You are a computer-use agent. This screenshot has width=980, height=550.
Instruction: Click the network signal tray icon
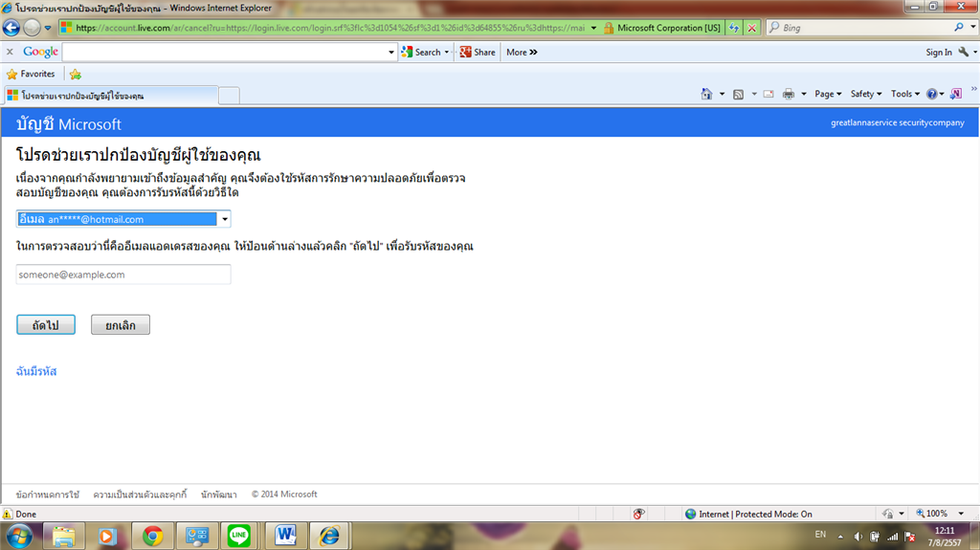893,537
